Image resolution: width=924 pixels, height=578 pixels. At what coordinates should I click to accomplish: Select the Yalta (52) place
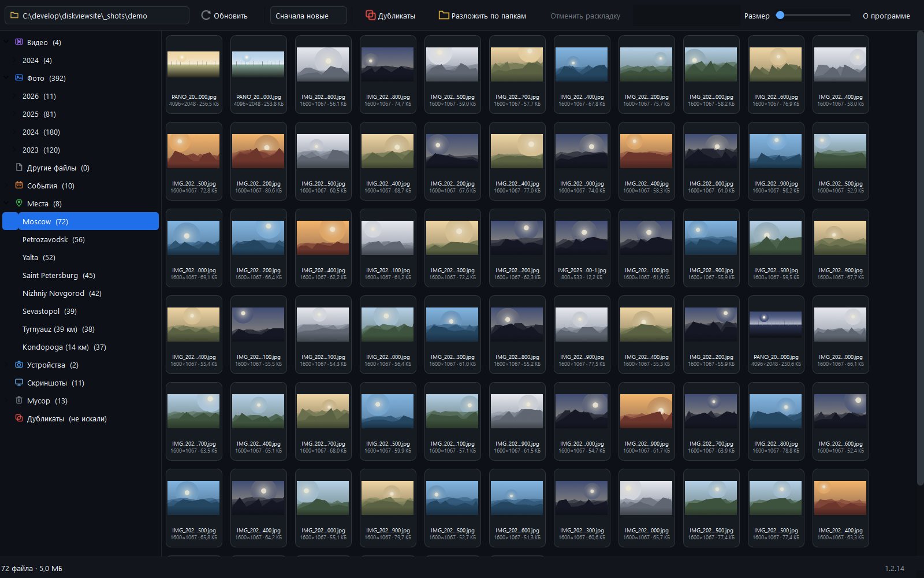(81, 258)
